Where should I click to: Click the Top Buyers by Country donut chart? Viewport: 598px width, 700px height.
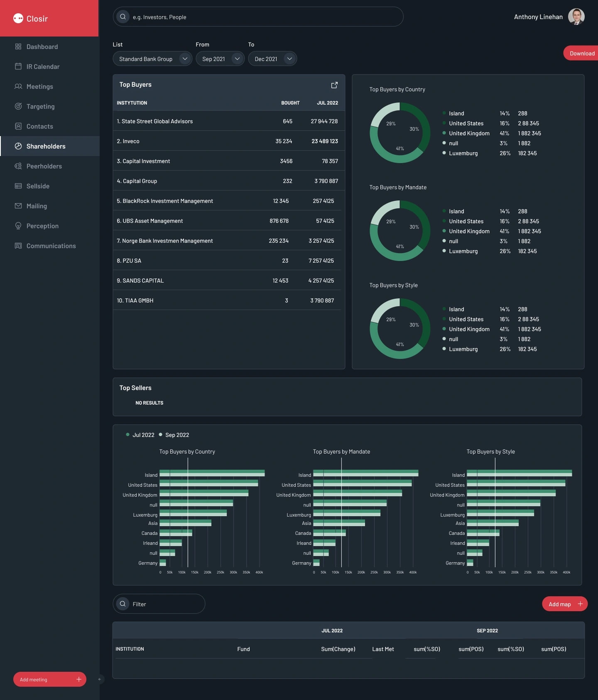[x=400, y=133]
